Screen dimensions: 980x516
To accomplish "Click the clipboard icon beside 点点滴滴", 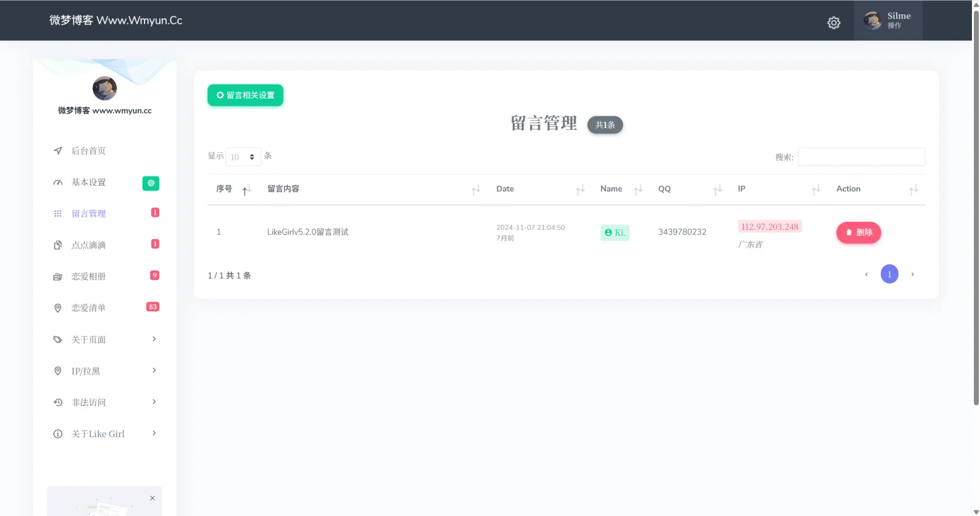I will pyautogui.click(x=58, y=245).
